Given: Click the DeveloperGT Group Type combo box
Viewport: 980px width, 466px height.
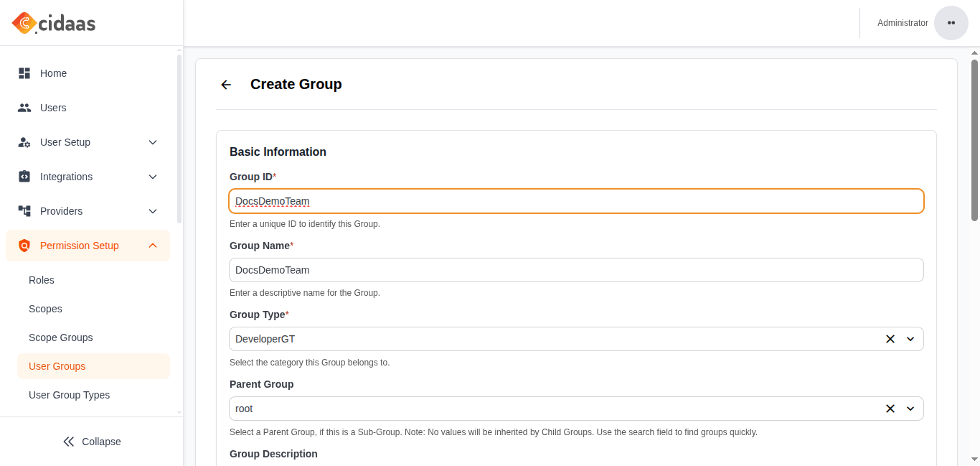Looking at the screenshot, I should click(x=576, y=339).
